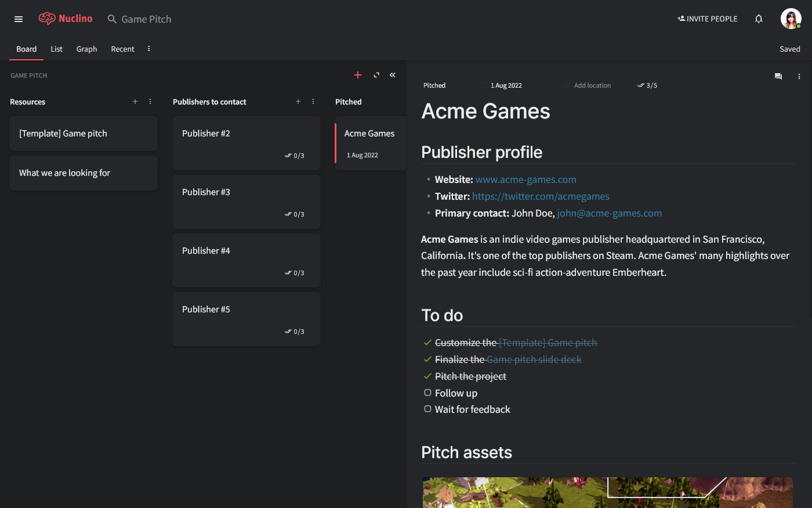Check the Follow up task
This screenshot has width=812, height=508.
(427, 392)
